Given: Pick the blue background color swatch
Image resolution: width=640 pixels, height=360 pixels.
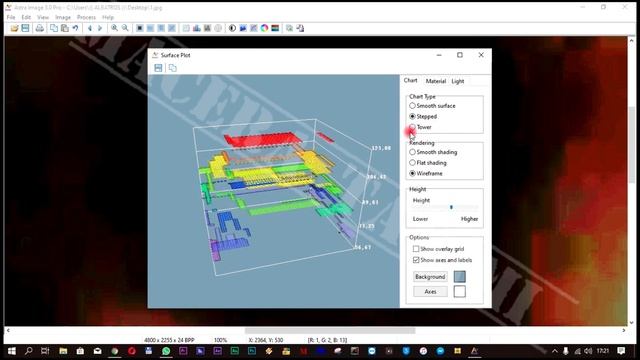Looking at the screenshot, I should [460, 277].
